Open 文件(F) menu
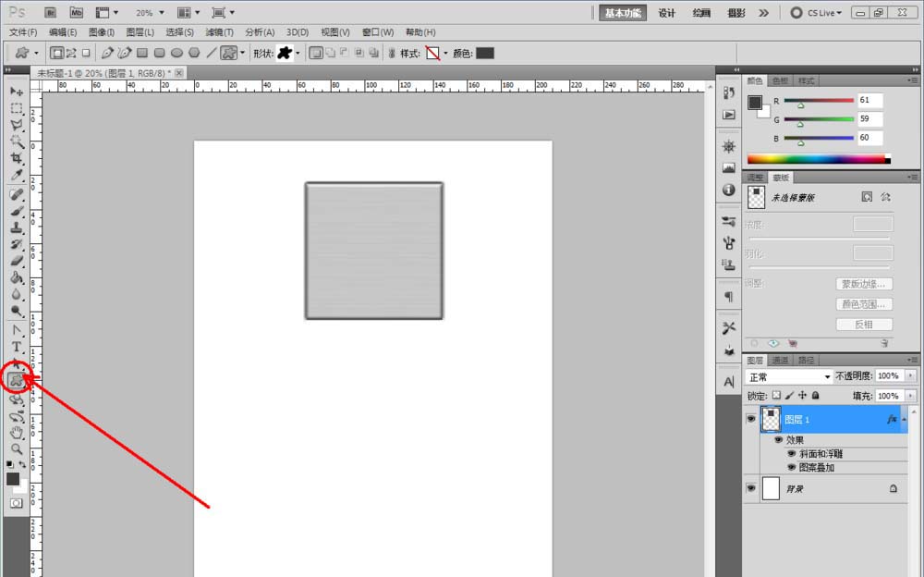The height and width of the screenshot is (577, 924). click(23, 32)
